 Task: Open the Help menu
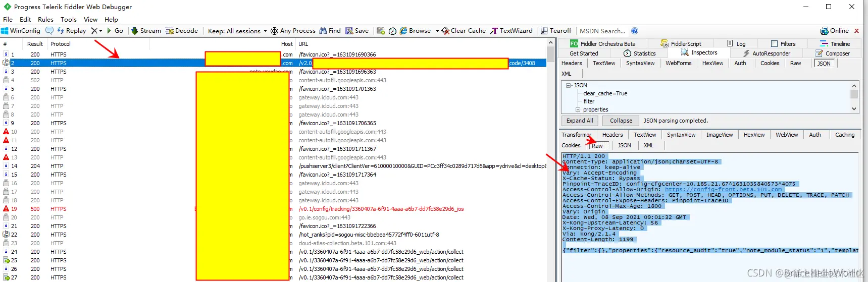(111, 20)
